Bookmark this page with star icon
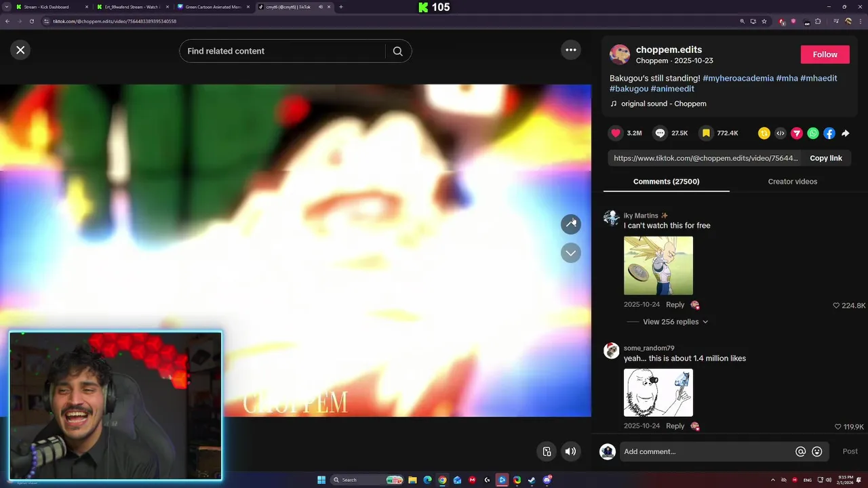The image size is (868, 488). coord(764,21)
